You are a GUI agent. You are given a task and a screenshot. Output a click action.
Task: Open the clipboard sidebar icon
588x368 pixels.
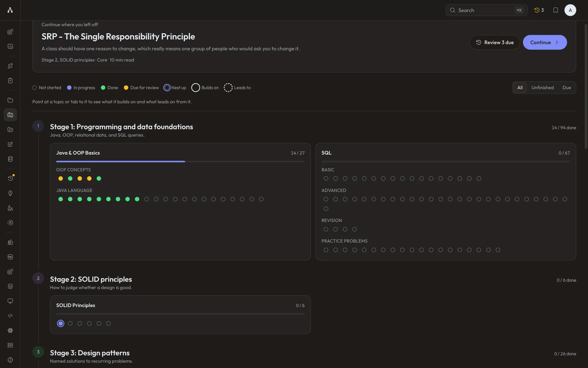[10, 81]
